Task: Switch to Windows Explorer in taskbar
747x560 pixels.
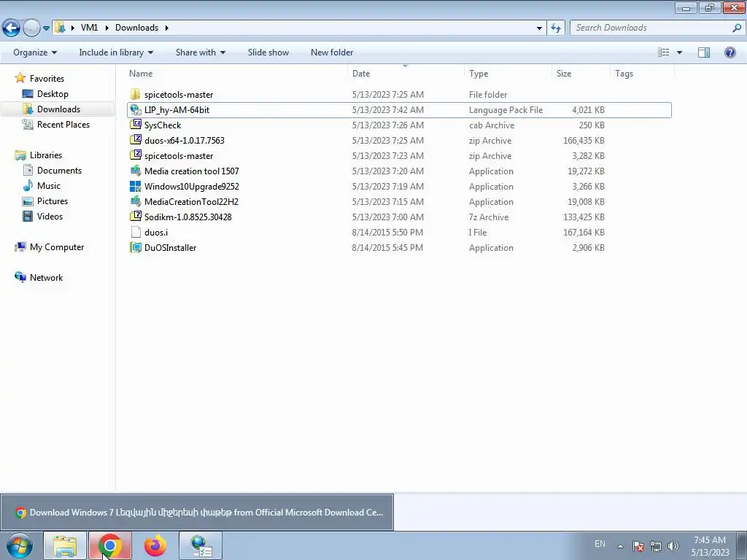Action: tap(65, 545)
